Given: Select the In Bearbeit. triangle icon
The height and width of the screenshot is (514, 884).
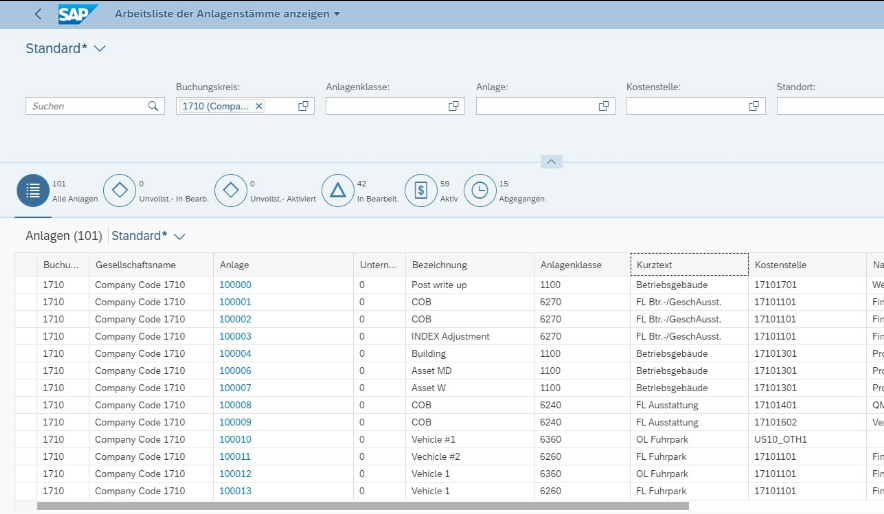Looking at the screenshot, I should point(338,190).
